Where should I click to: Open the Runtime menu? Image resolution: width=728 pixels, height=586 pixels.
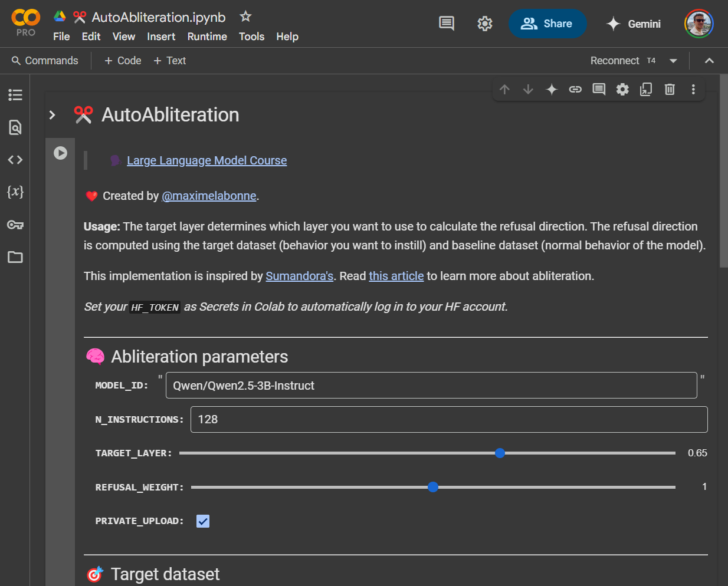[x=207, y=37]
